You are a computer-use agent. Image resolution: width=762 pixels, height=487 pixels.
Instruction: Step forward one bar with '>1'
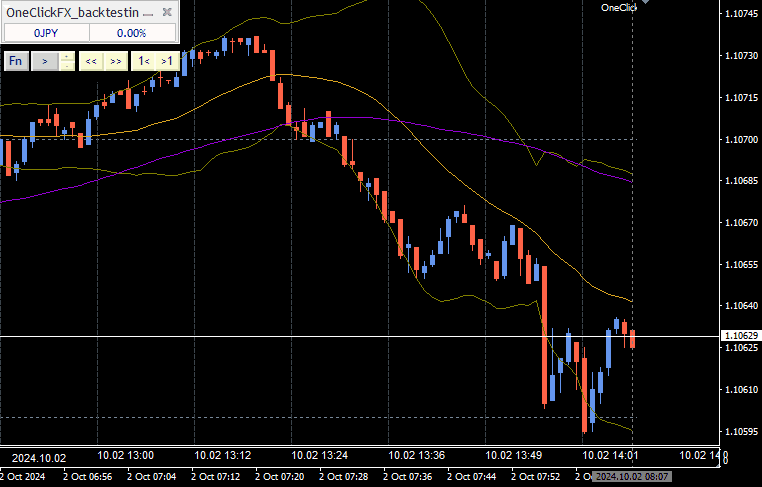(x=167, y=61)
